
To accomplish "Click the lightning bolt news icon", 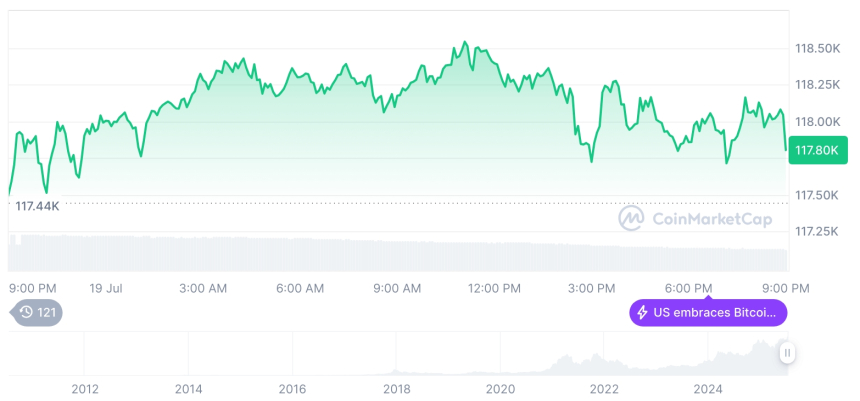I will tap(642, 313).
